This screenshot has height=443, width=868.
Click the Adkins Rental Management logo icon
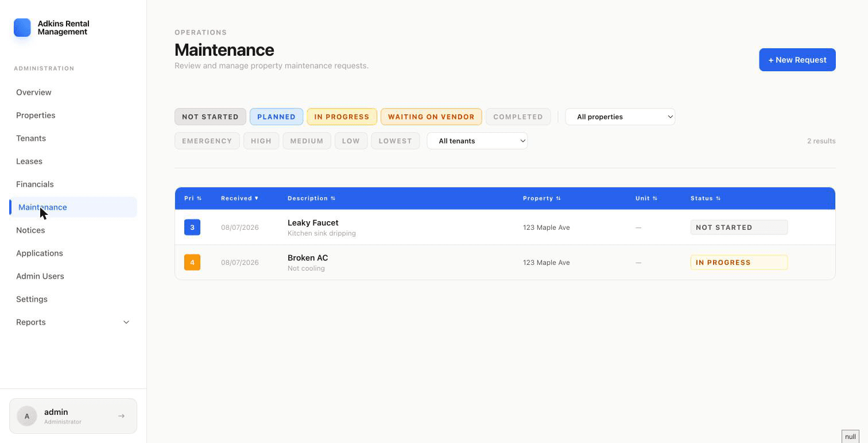point(22,28)
